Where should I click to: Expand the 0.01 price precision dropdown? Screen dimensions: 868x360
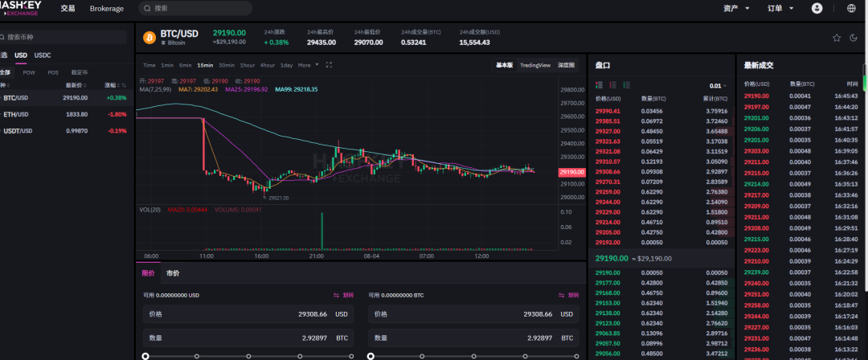717,85
